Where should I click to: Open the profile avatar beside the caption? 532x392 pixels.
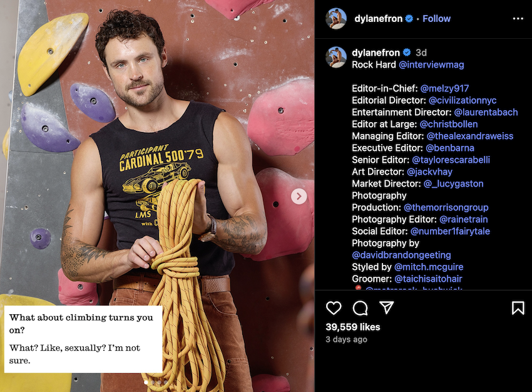point(336,58)
